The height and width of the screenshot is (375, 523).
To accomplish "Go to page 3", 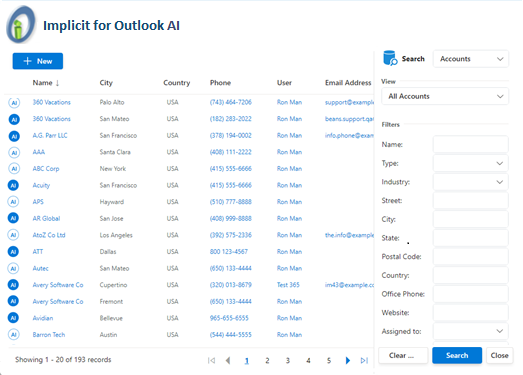I will (288, 361).
